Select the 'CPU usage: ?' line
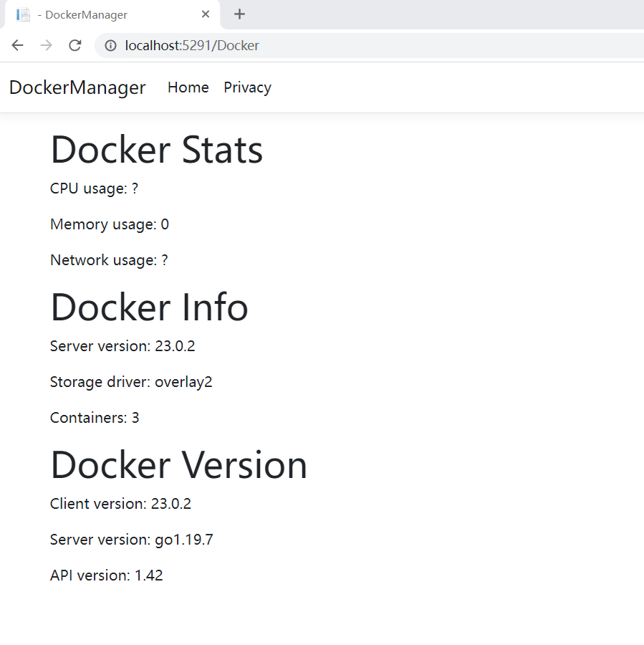This screenshot has width=644, height=645. (94, 188)
